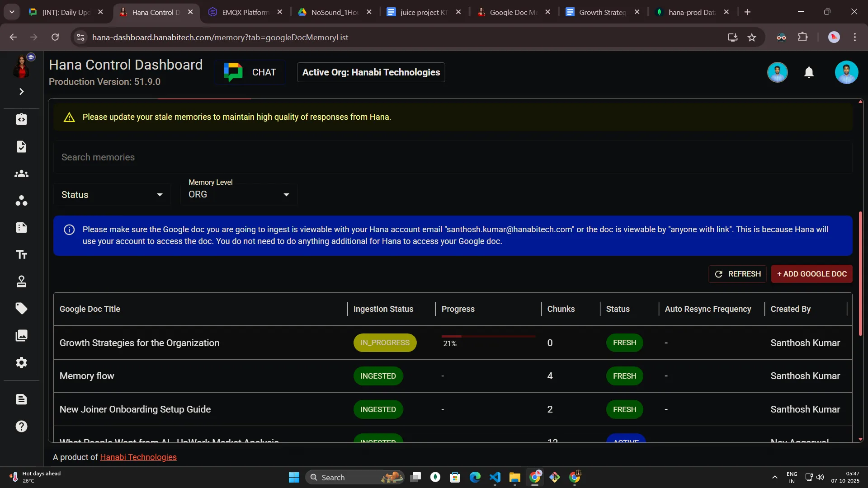
Task: Click the help question mark icon
Action: pos(21,427)
